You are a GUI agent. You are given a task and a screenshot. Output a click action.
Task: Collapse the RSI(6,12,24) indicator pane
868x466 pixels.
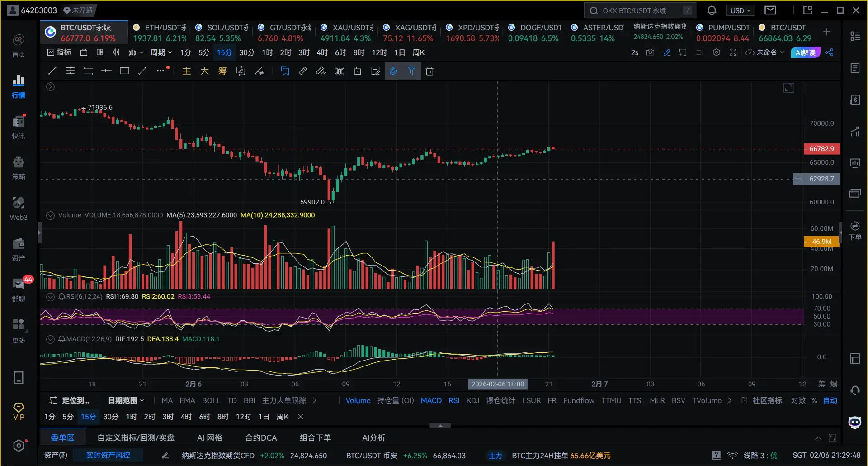pos(51,296)
